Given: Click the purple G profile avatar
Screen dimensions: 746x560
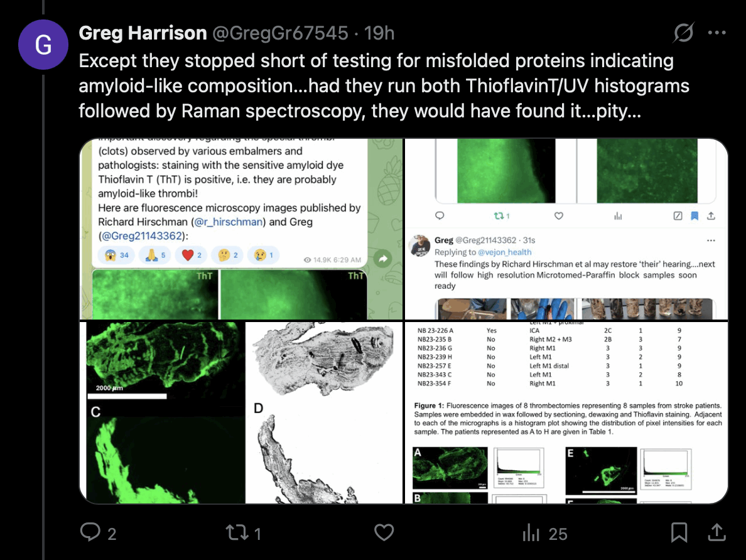Looking at the screenshot, I should [x=43, y=45].
